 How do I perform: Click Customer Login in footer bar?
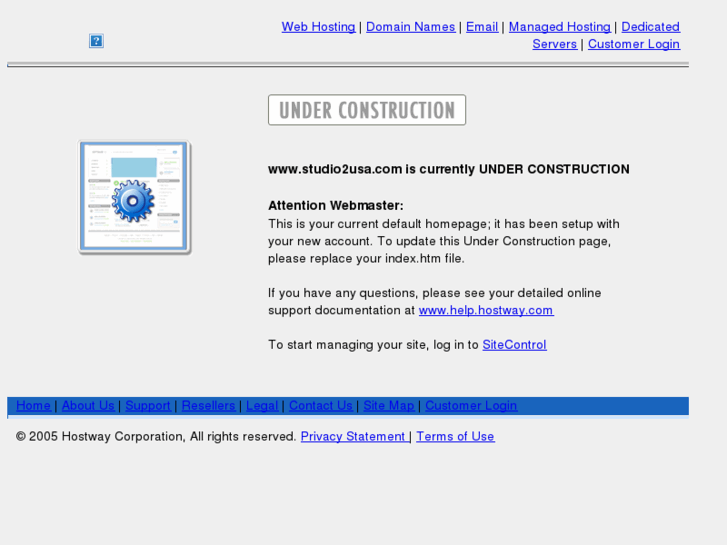pyautogui.click(x=471, y=405)
